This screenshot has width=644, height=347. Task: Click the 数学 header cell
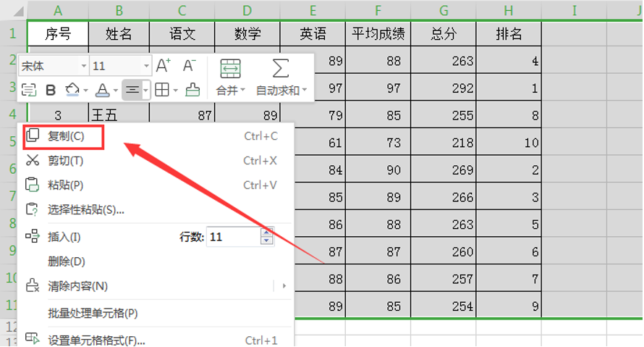[247, 34]
